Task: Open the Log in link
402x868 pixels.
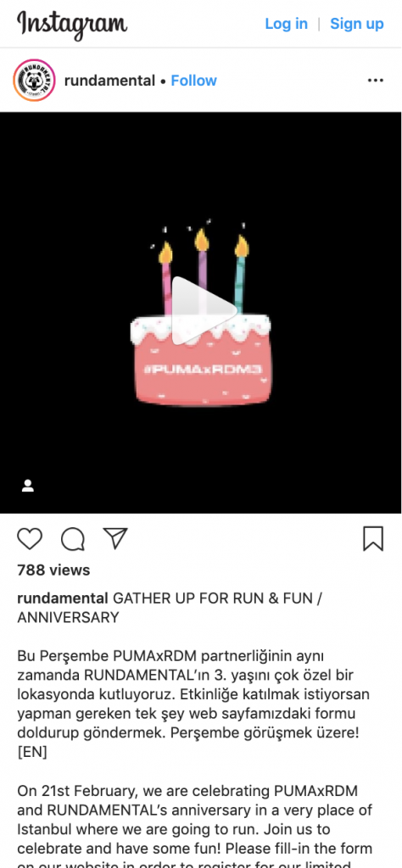Action: pos(287,24)
